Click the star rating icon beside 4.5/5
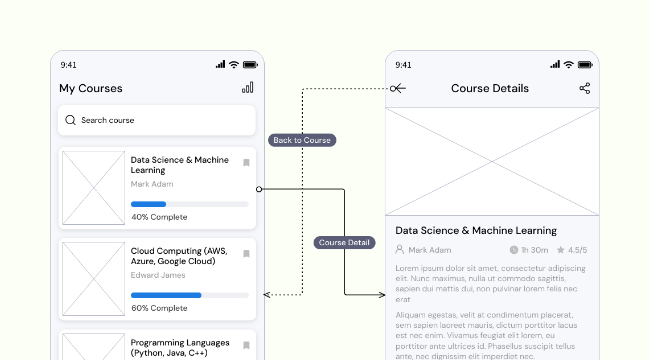Screen dimensions: 650x360 560,250
